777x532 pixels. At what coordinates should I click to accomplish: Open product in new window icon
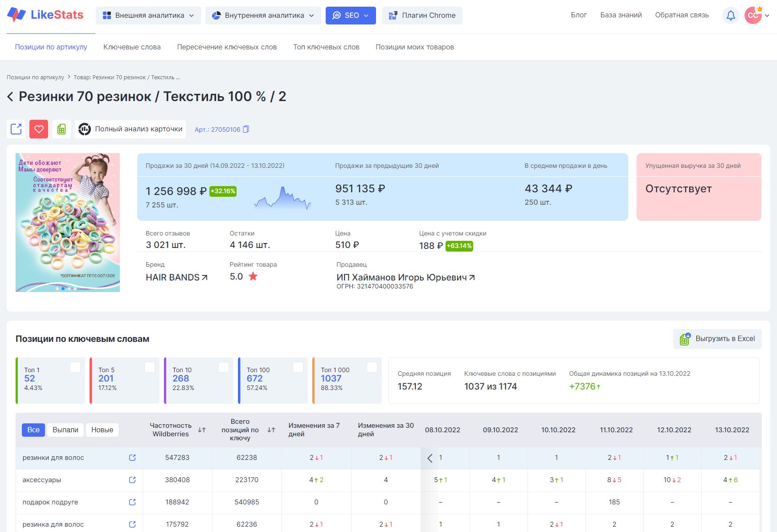point(16,129)
